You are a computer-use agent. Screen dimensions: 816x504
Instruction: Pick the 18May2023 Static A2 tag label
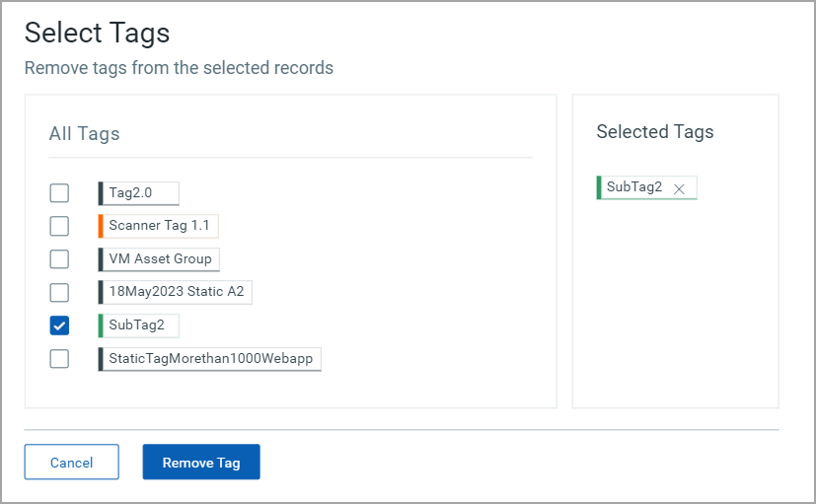pyautogui.click(x=176, y=292)
